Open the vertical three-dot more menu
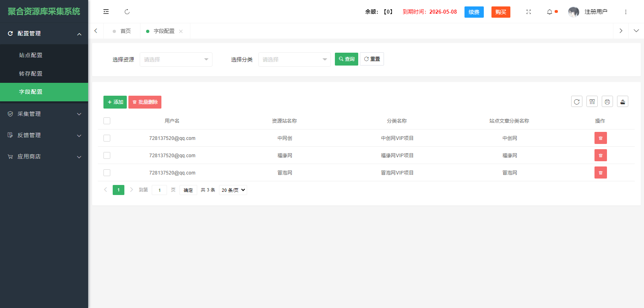Image resolution: width=644 pixels, height=308 pixels. point(625,12)
